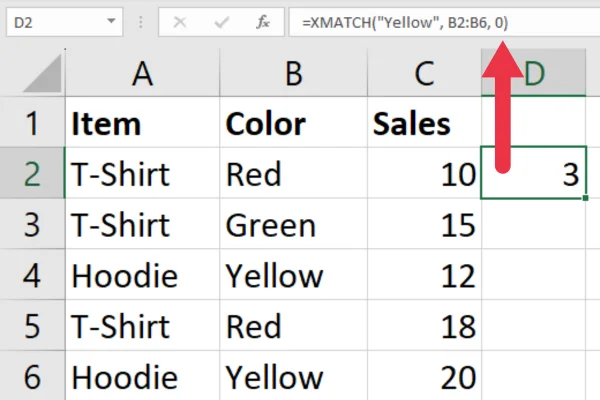Select column C header
The image size is (600, 400).
click(x=424, y=73)
